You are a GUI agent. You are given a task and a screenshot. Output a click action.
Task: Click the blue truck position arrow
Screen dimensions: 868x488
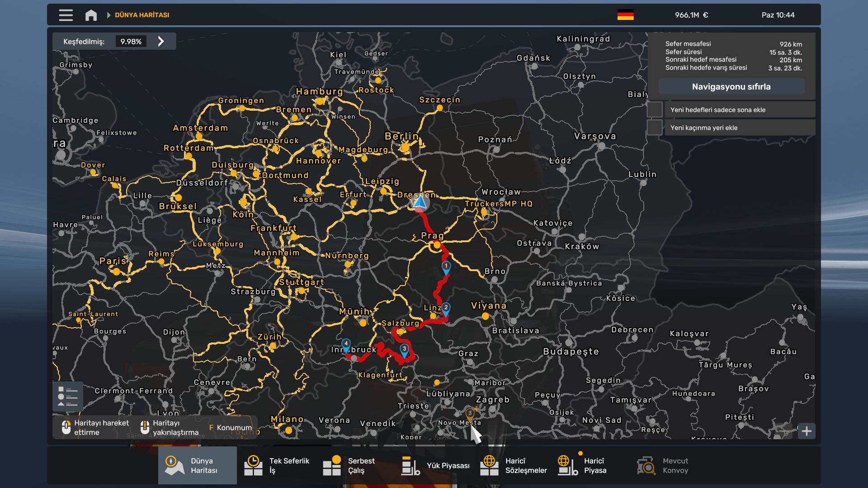pyautogui.click(x=420, y=202)
